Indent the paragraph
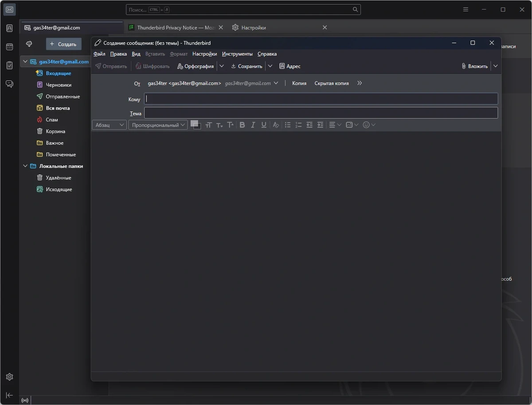Viewport: 532px width, 405px height. coord(320,125)
